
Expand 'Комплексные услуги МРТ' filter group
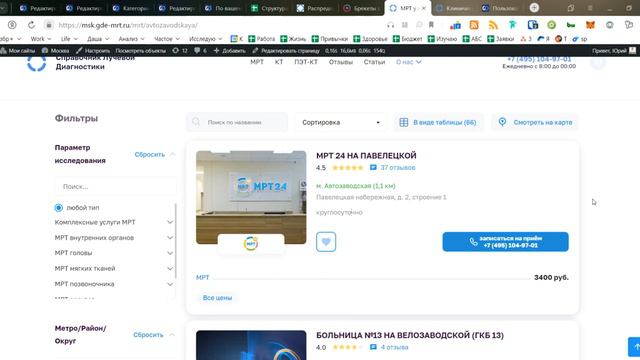click(x=170, y=222)
